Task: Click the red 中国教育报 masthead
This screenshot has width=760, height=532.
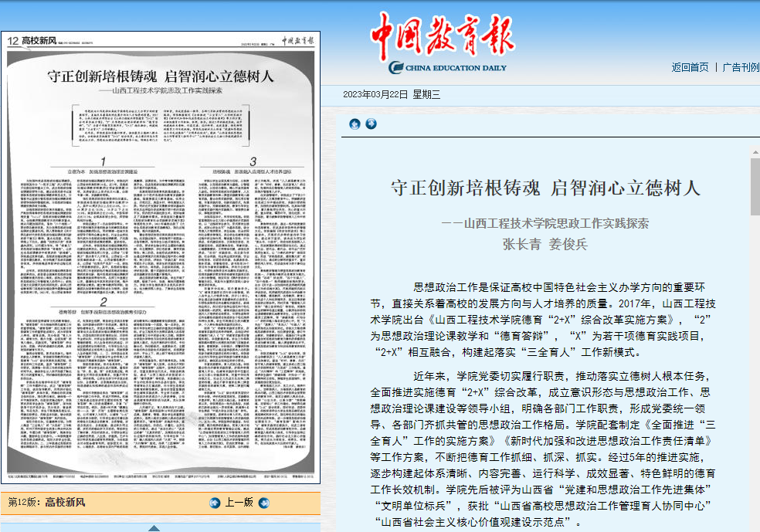Action: pos(441,33)
